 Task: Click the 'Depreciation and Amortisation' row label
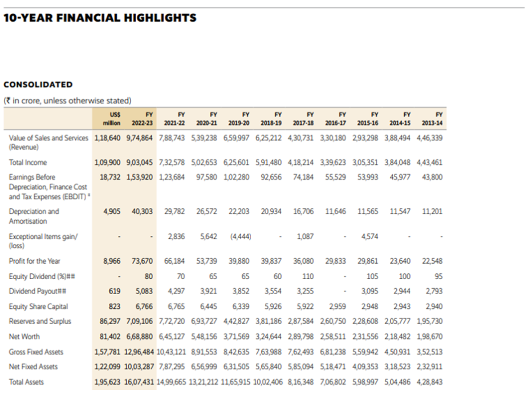[x=34, y=216]
